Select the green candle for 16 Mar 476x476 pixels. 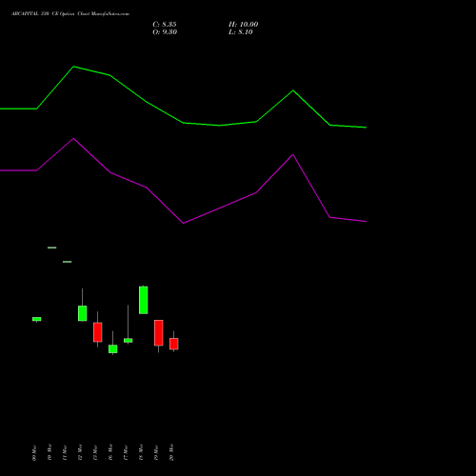click(113, 348)
